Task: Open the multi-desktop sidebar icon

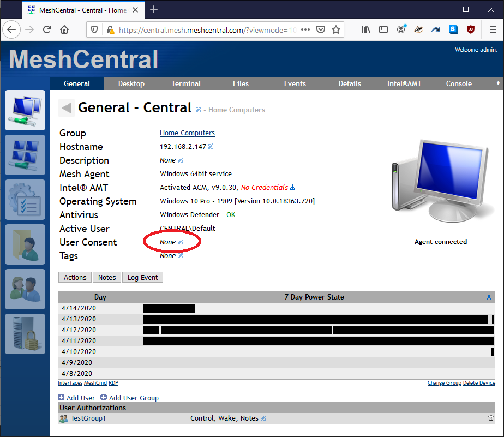Action: [x=25, y=155]
